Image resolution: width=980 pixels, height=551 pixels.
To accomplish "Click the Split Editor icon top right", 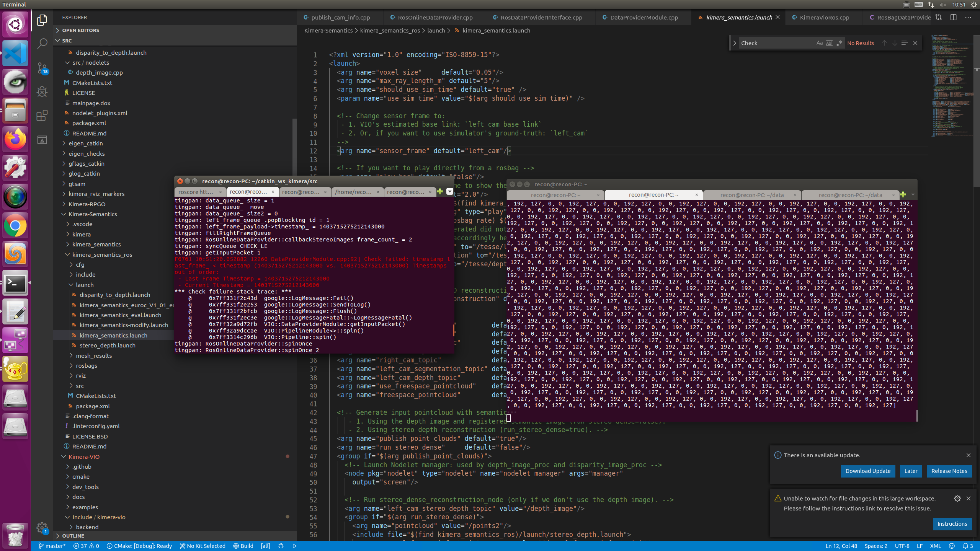I will 953,17.
